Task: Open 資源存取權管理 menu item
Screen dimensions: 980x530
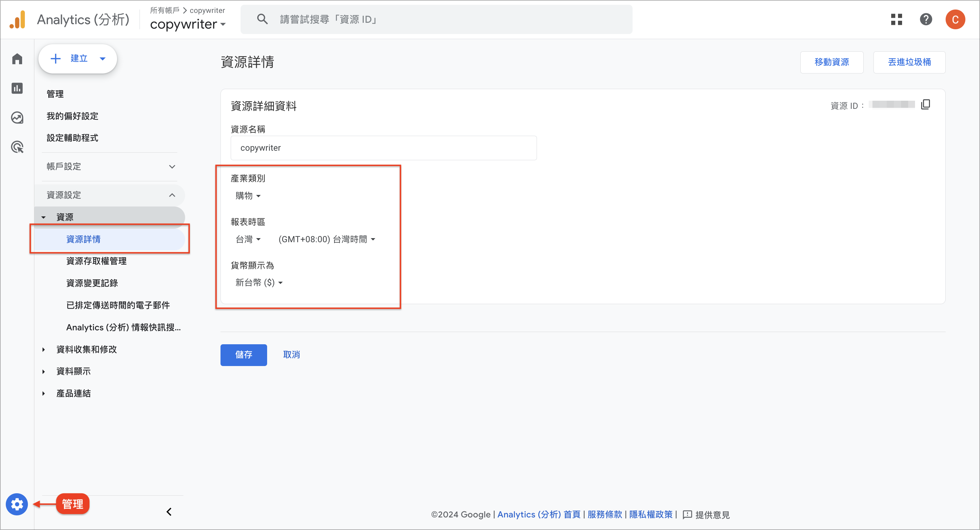Action: pos(96,261)
